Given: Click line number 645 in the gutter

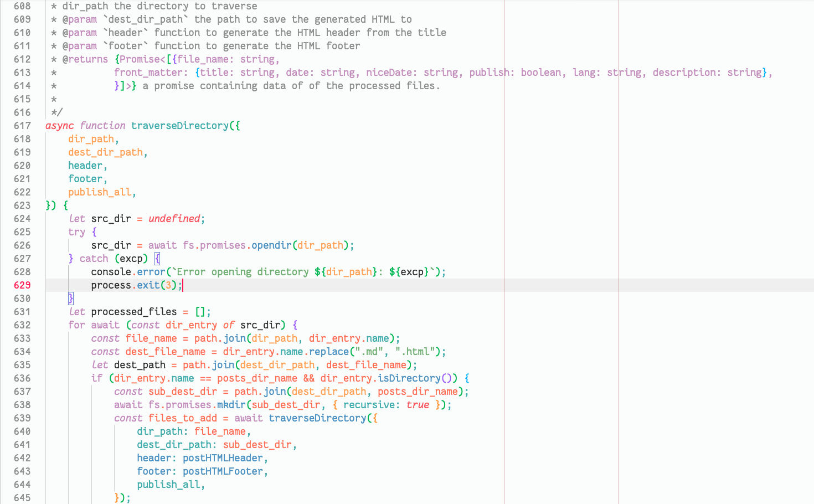Looking at the screenshot, I should tap(22, 497).
